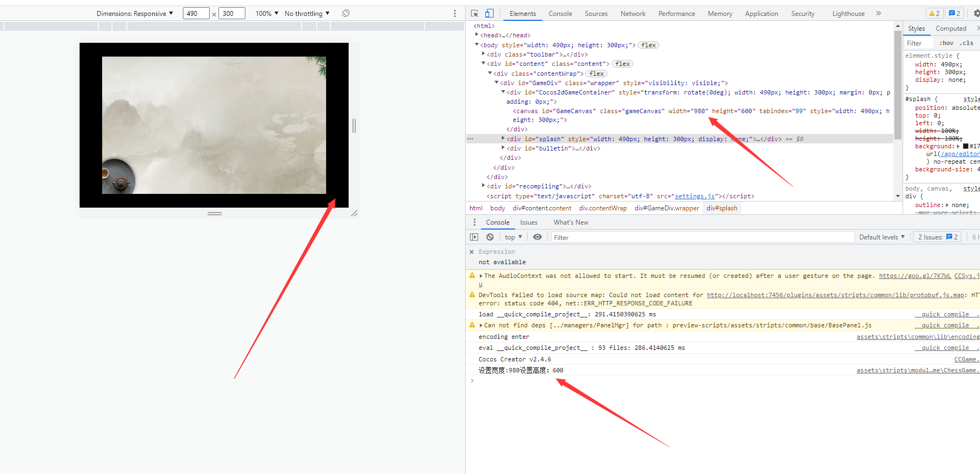Remove the live Expression with X
Screen dimensions: 980x474
point(472,252)
